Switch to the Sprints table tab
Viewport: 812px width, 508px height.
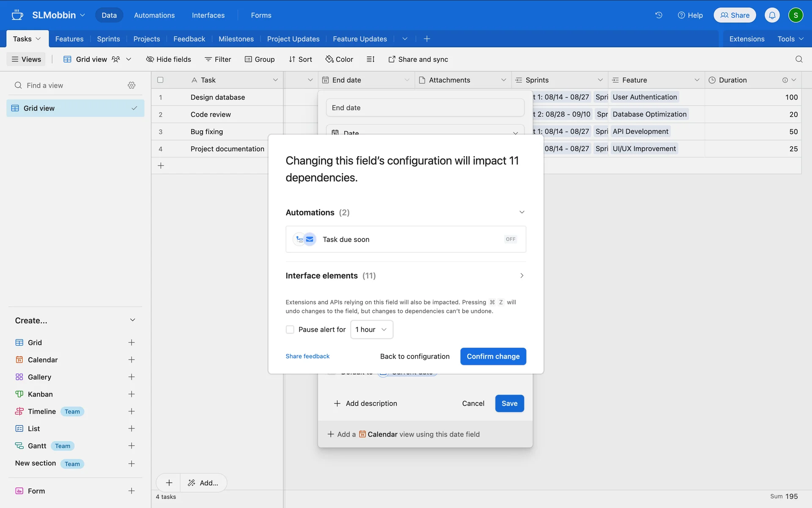pyautogui.click(x=108, y=39)
